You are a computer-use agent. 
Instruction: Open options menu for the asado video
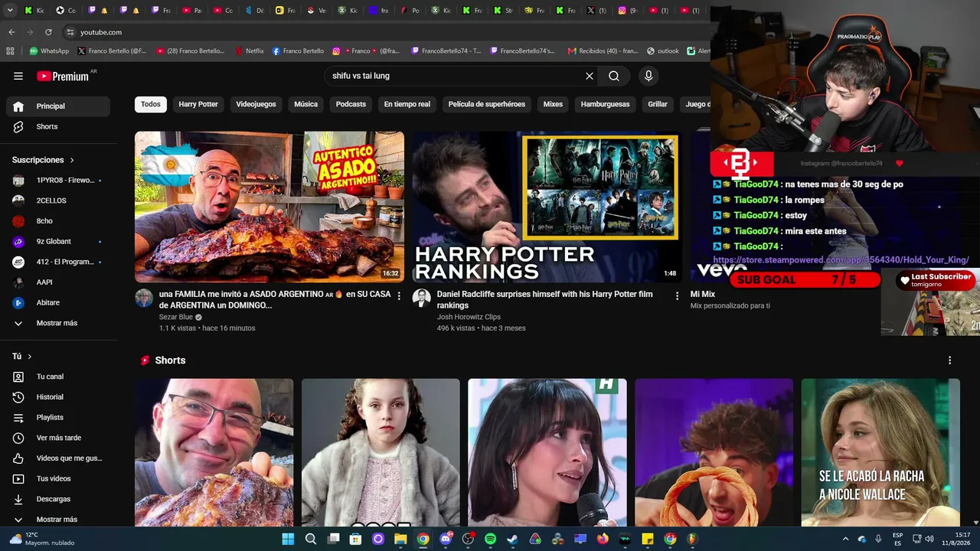point(399,295)
